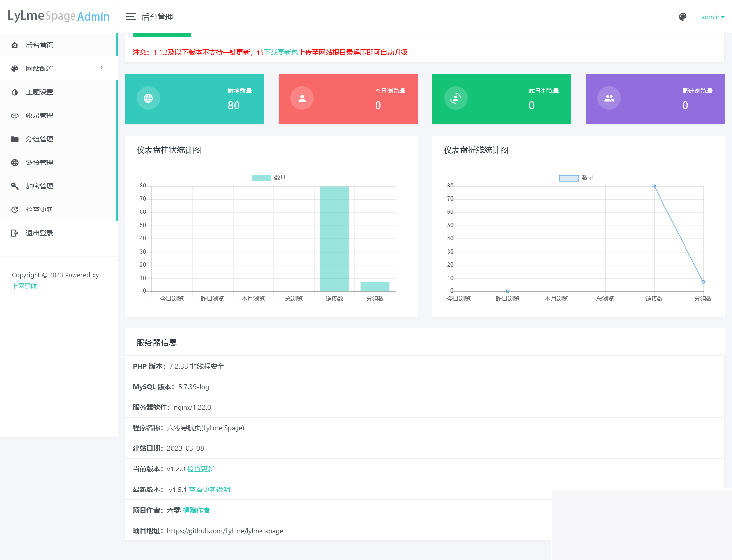
Task: Open the 检查更新 sidebar item
Action: click(40, 209)
